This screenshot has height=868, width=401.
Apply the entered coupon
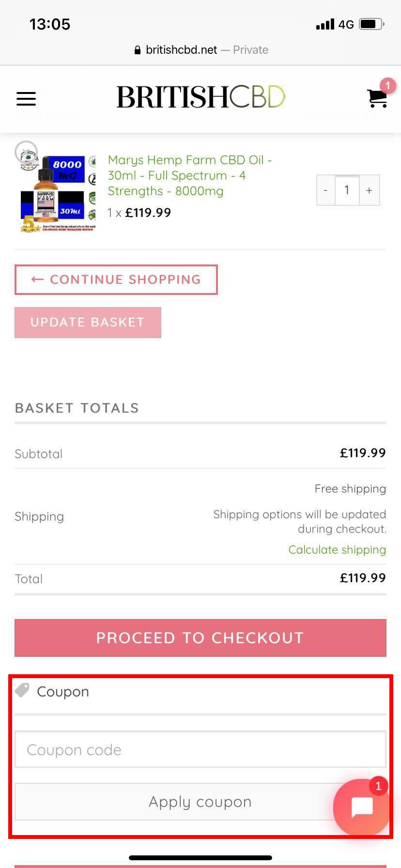pos(200,801)
